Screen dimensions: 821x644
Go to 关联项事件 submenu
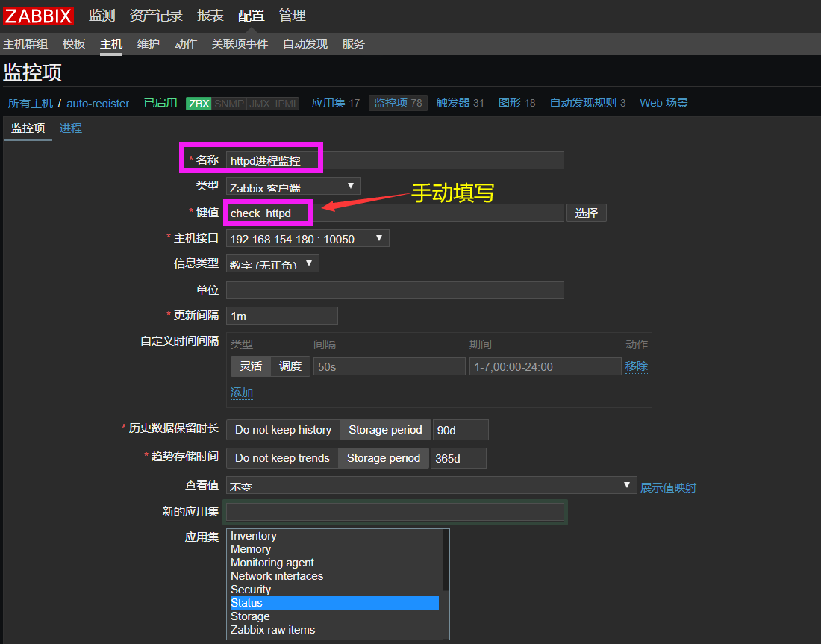pyautogui.click(x=240, y=44)
